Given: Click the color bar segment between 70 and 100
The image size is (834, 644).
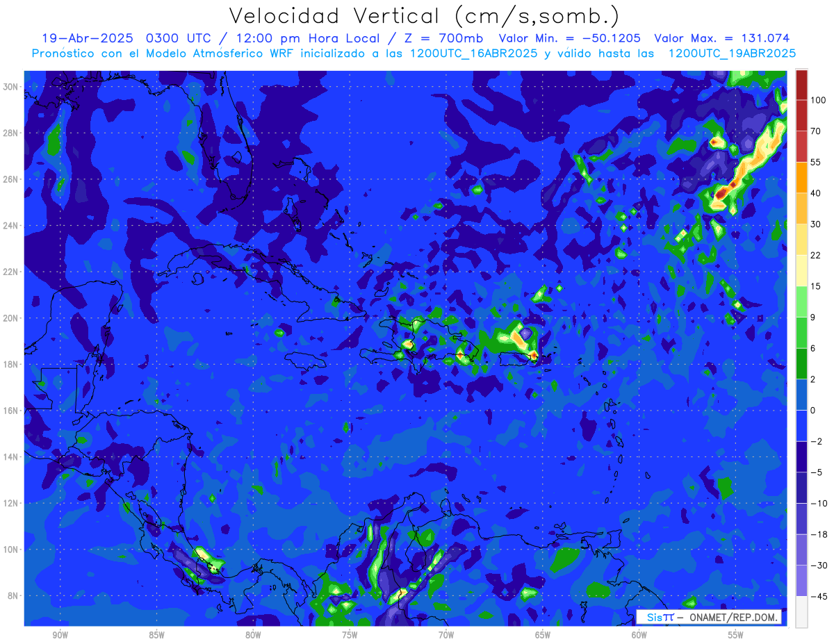Looking at the screenshot, I should [x=801, y=115].
